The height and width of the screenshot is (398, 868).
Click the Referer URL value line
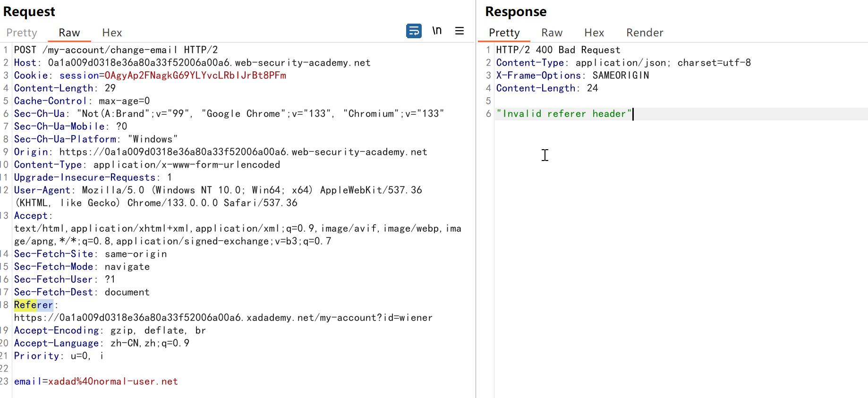pyautogui.click(x=223, y=318)
